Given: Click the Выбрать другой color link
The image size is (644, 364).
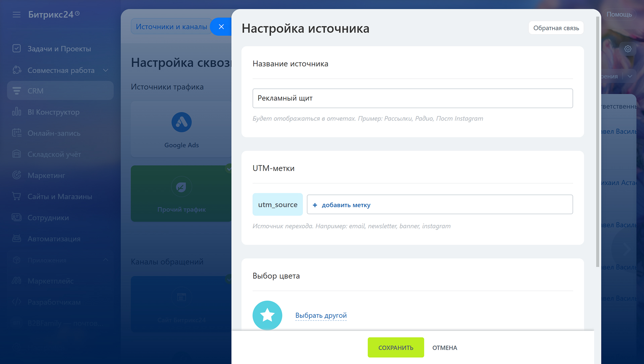Looking at the screenshot, I should pyautogui.click(x=321, y=315).
